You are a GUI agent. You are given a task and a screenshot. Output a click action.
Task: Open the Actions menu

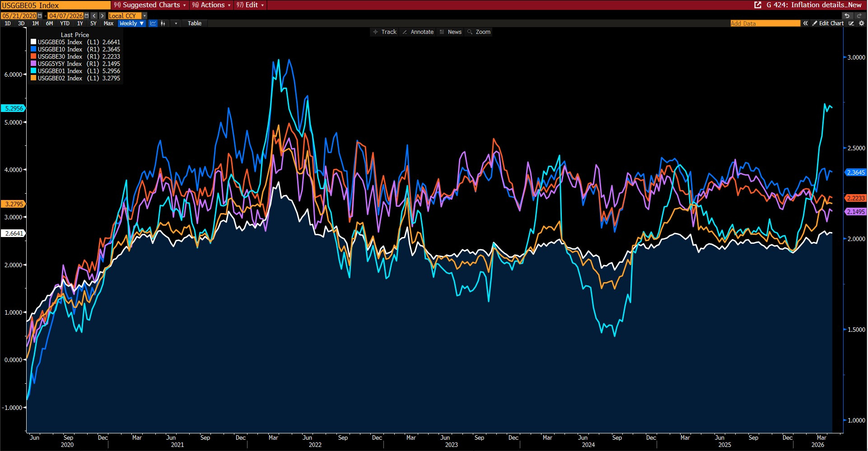pos(211,5)
